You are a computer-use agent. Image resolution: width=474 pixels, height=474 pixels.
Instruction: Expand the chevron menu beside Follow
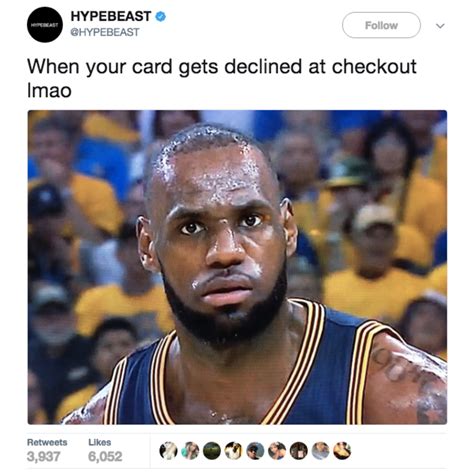tap(440, 26)
